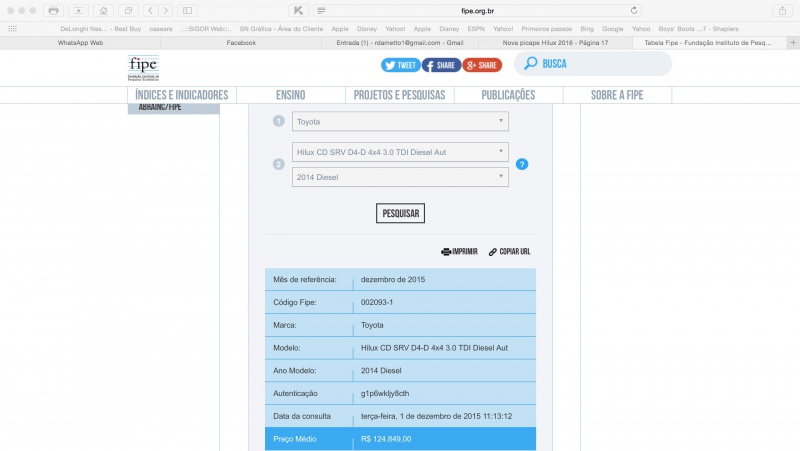Image resolution: width=800 pixels, height=451 pixels.
Task: Open Reader view icon in address bar
Action: coord(321,11)
